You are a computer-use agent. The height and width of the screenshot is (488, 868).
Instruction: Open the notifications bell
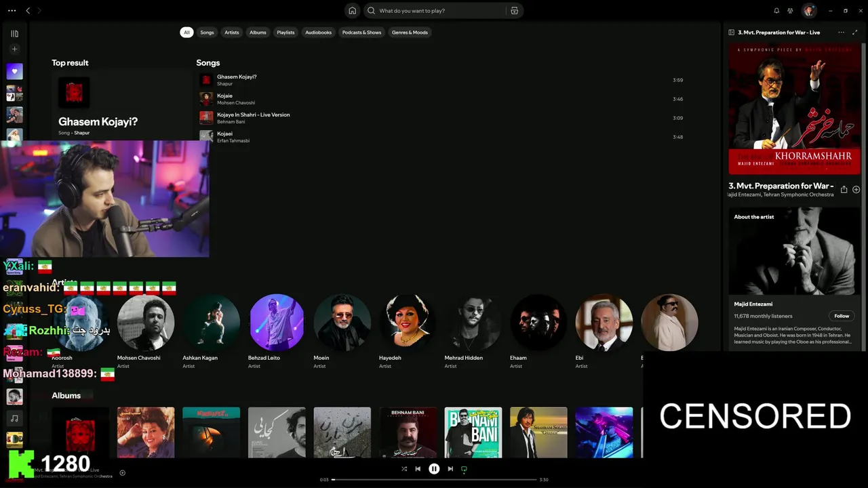(776, 11)
